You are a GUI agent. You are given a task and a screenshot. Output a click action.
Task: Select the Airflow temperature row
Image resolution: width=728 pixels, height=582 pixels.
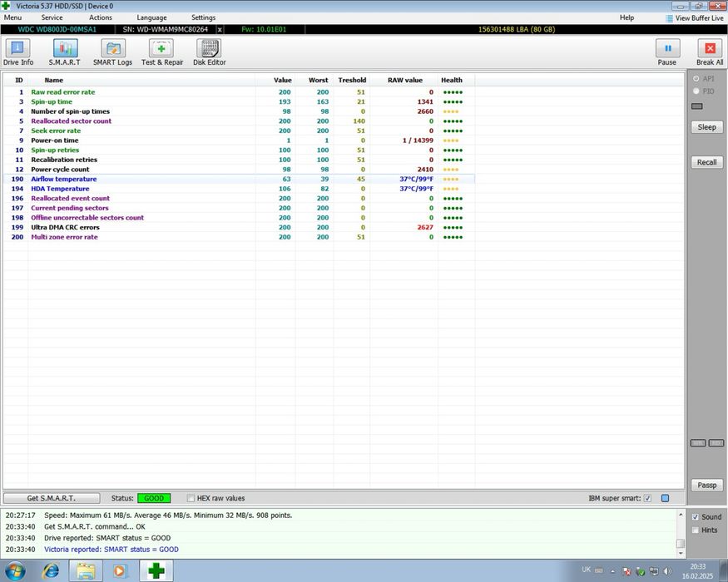[239, 179]
